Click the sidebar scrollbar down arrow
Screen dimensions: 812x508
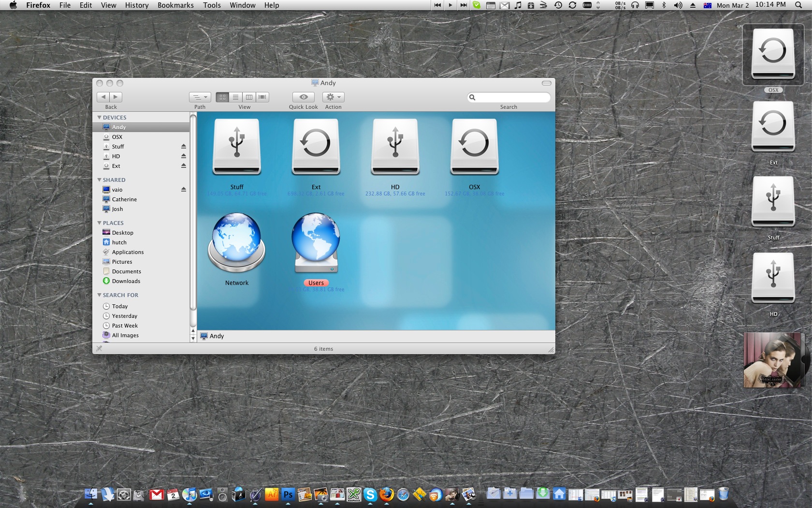pyautogui.click(x=193, y=339)
